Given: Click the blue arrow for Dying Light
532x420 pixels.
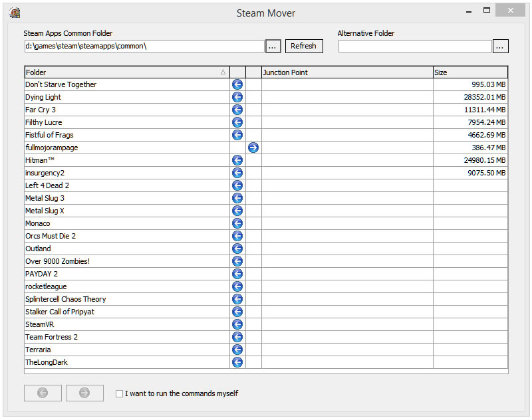Looking at the screenshot, I should pos(237,97).
